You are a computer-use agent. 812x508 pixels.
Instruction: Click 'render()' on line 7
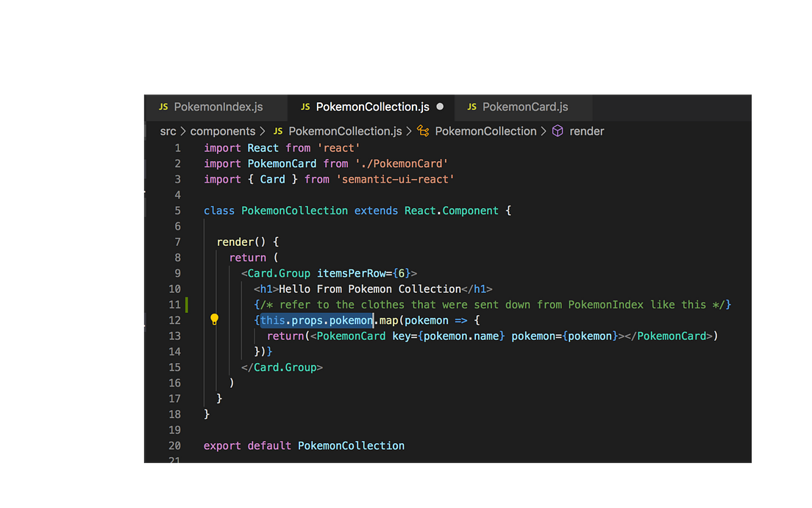(x=241, y=242)
